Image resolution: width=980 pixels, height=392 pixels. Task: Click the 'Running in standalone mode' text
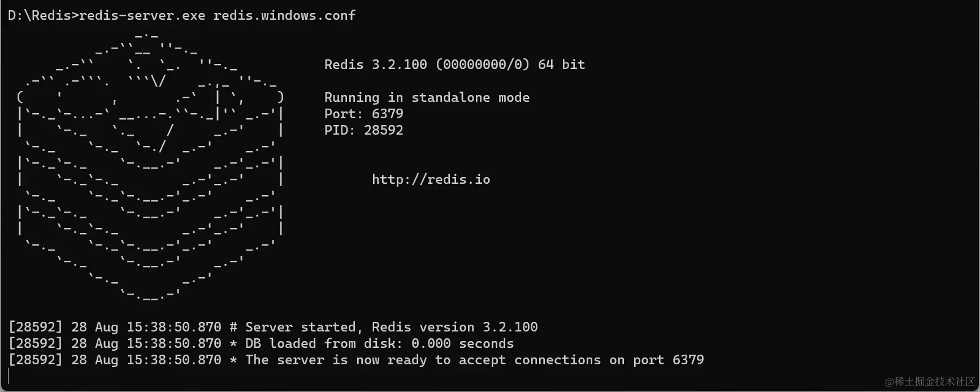pyautogui.click(x=427, y=97)
